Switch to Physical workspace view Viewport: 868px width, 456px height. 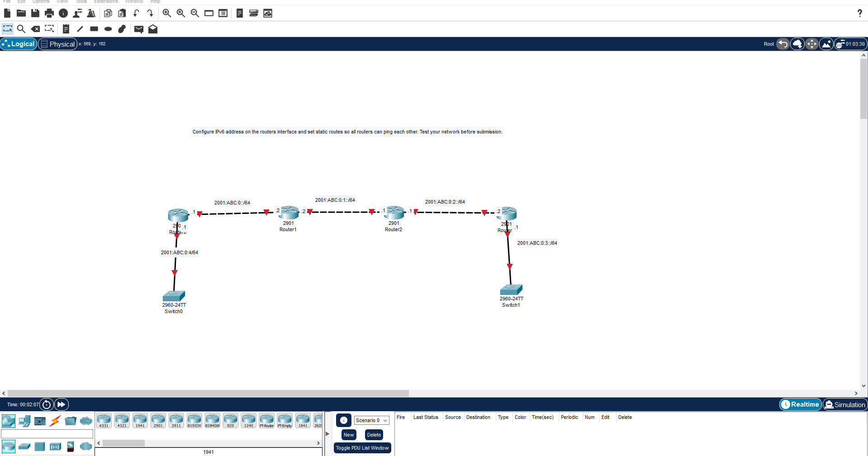(58, 44)
